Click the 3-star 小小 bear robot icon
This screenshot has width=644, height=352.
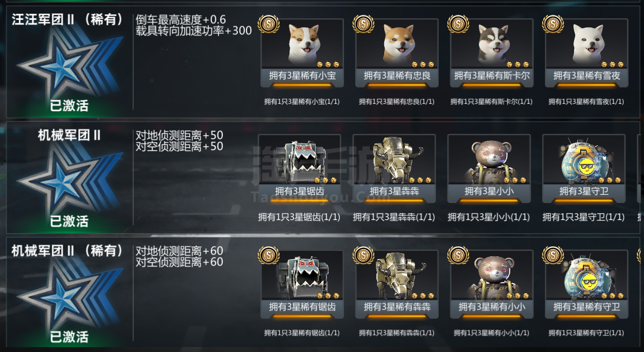tap(489, 159)
